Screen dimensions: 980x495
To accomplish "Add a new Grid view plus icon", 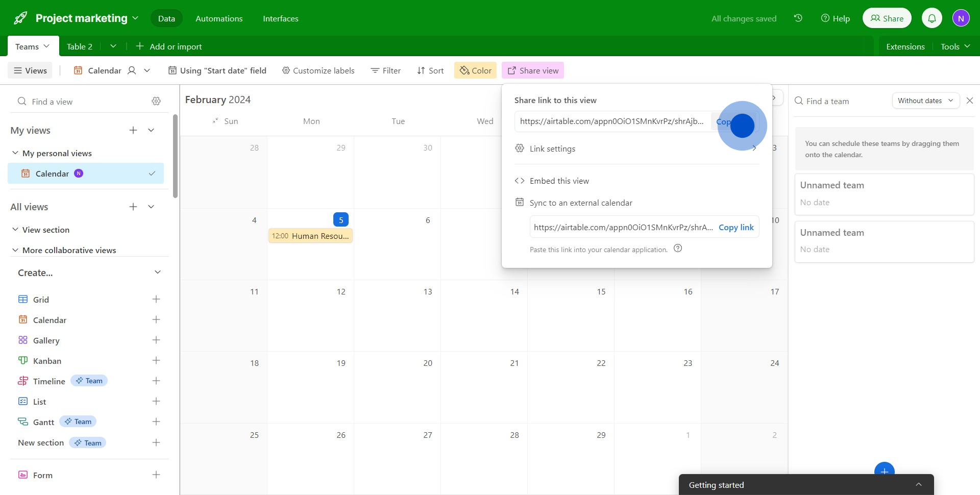I will coord(156,299).
